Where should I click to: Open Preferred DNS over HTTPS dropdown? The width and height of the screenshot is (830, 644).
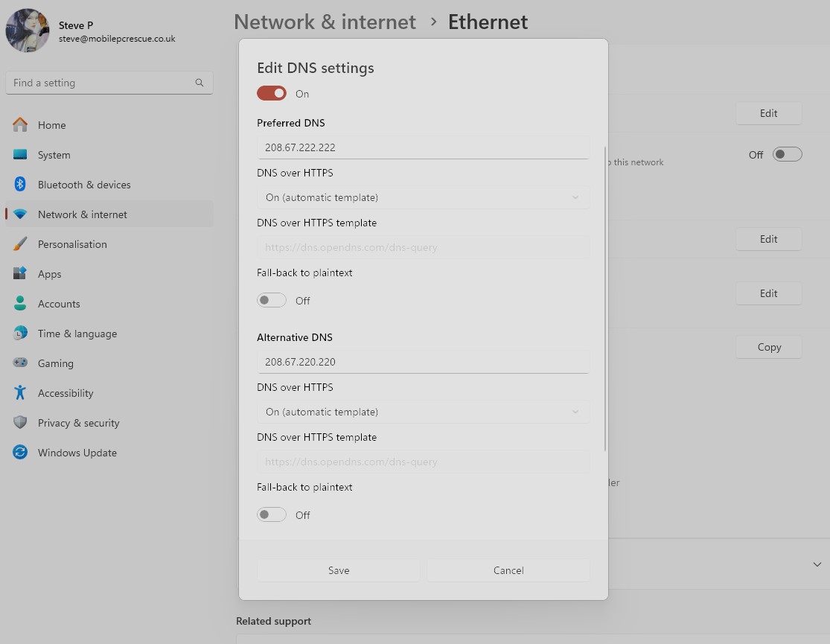(x=423, y=197)
